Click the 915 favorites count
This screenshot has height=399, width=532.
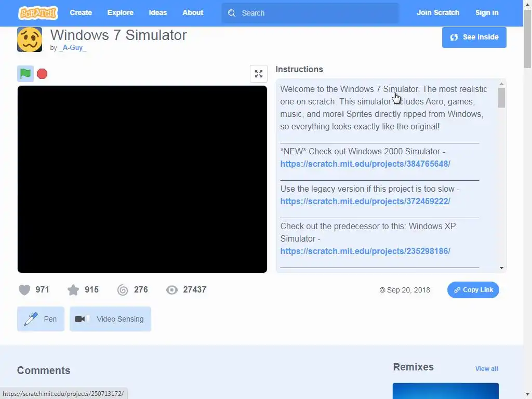tap(91, 290)
